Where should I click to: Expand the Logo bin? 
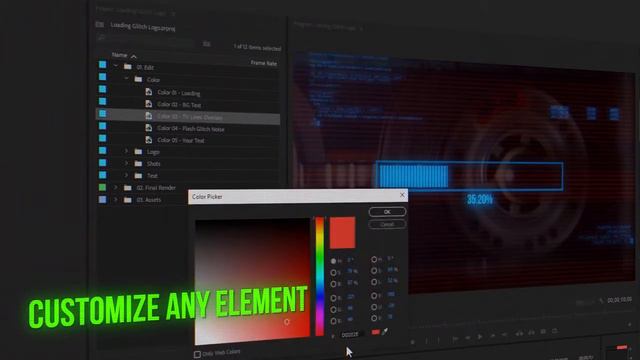click(127, 151)
